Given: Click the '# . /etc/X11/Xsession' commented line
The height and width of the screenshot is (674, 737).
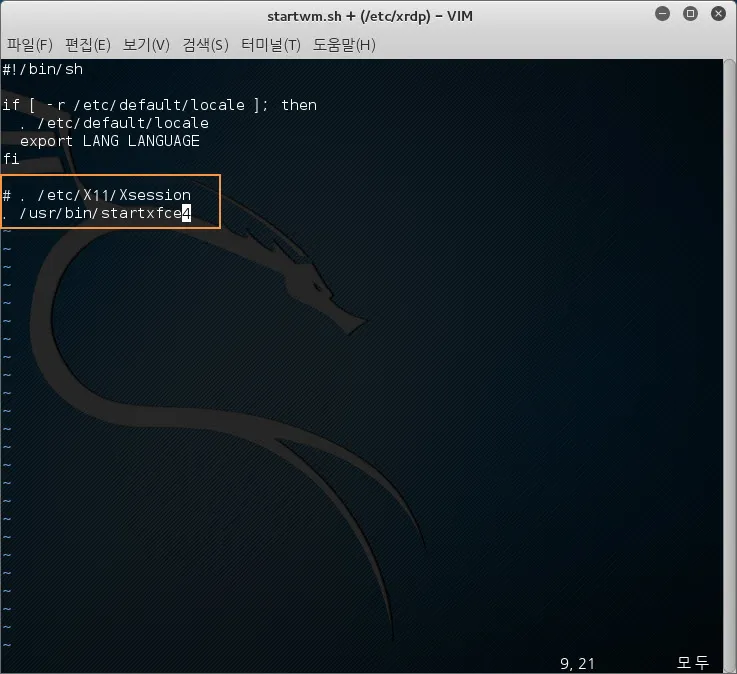Looking at the screenshot, I should pyautogui.click(x=97, y=195).
